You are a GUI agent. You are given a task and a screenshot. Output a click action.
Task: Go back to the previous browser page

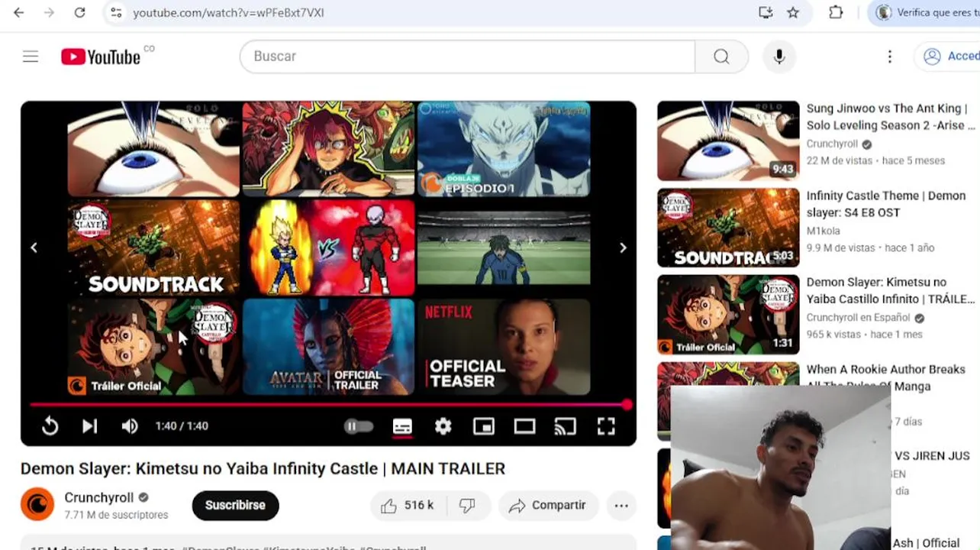coord(19,12)
